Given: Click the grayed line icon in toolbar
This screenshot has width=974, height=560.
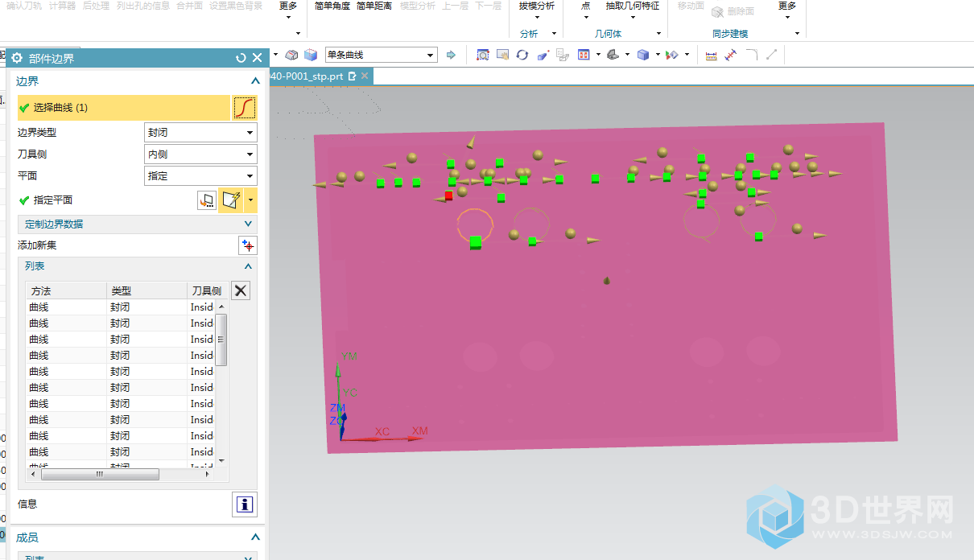Looking at the screenshot, I should [x=771, y=56].
